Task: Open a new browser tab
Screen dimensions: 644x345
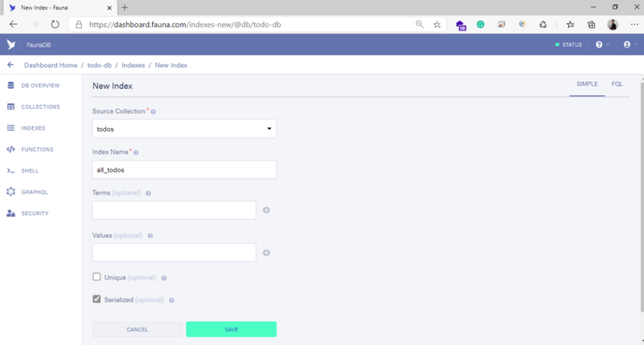Action: click(125, 7)
